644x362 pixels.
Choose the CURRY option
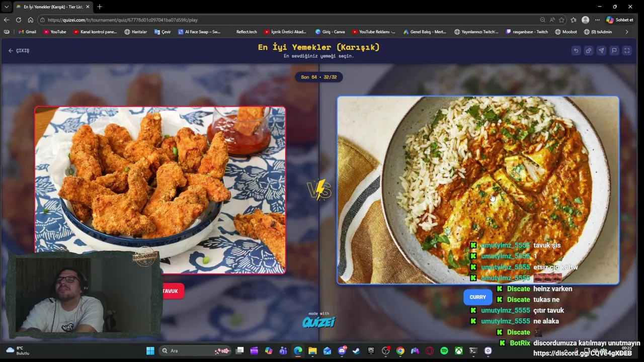477,297
